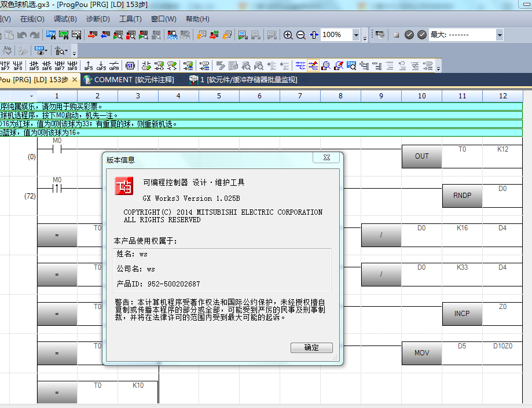Click the zoom out magnifier icon

(301, 35)
